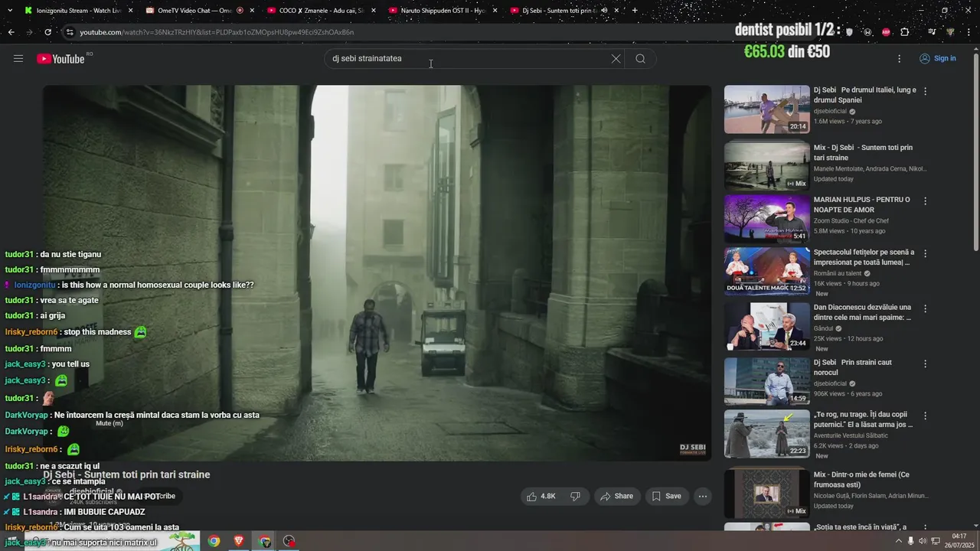Click the 'Zoom Studio - Chef de Chef' channel
This screenshot has width=980, height=551.
click(x=851, y=221)
